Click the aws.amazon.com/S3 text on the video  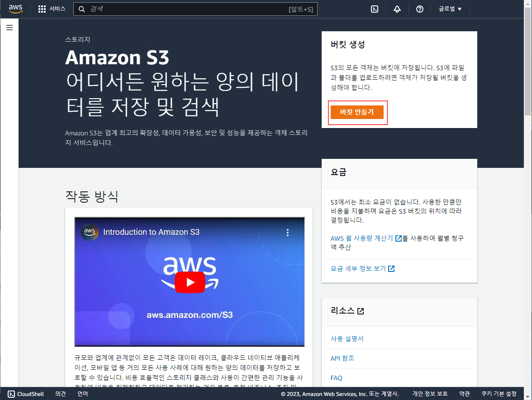190,315
